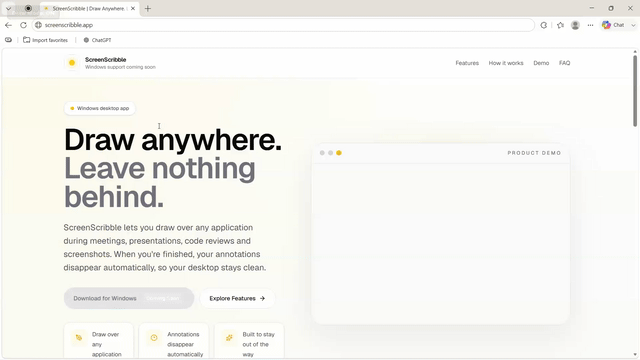The image size is (640, 360).
Task: Click the product demo preview area
Action: [440, 243]
